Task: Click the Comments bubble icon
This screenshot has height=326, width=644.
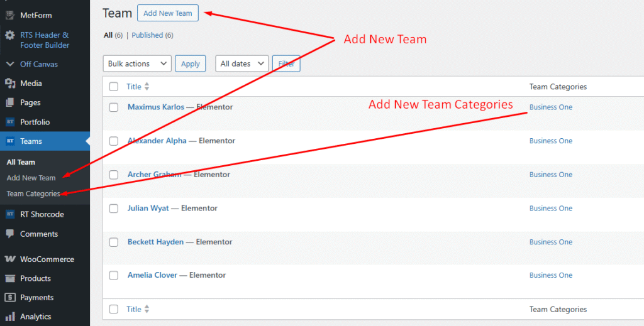Action: 10,234
